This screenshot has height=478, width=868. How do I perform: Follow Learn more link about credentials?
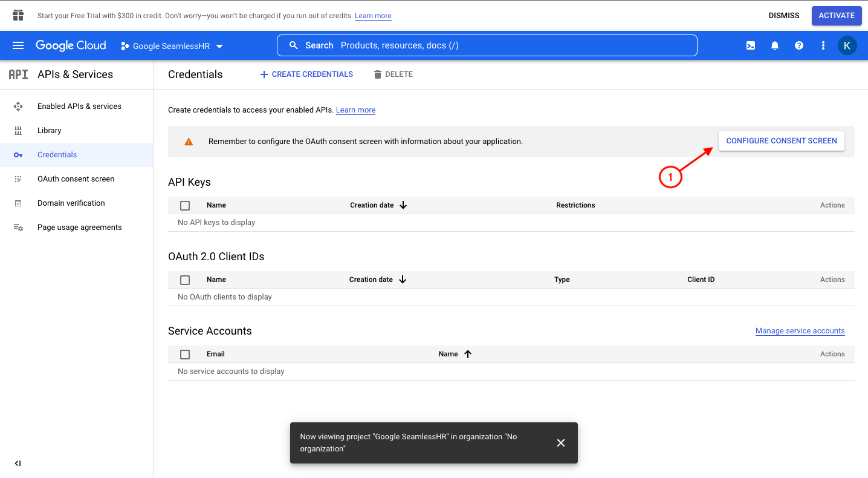355,110
